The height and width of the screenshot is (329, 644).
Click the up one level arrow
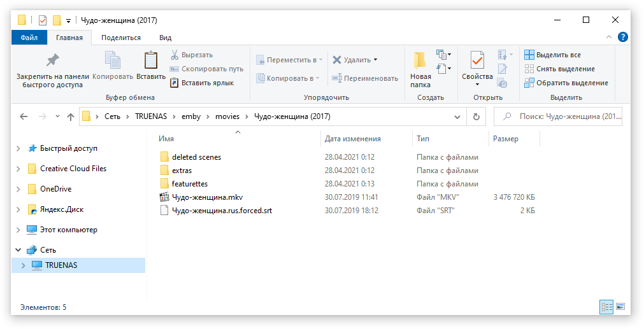71,116
